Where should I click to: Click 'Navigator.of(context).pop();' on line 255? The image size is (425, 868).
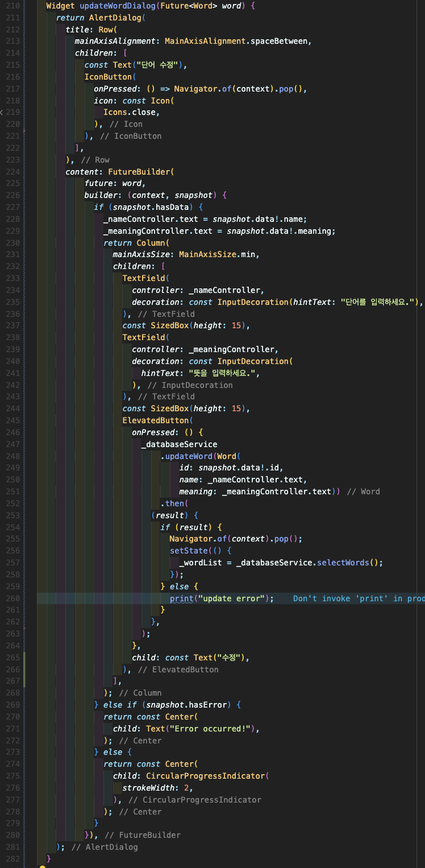[x=235, y=539]
